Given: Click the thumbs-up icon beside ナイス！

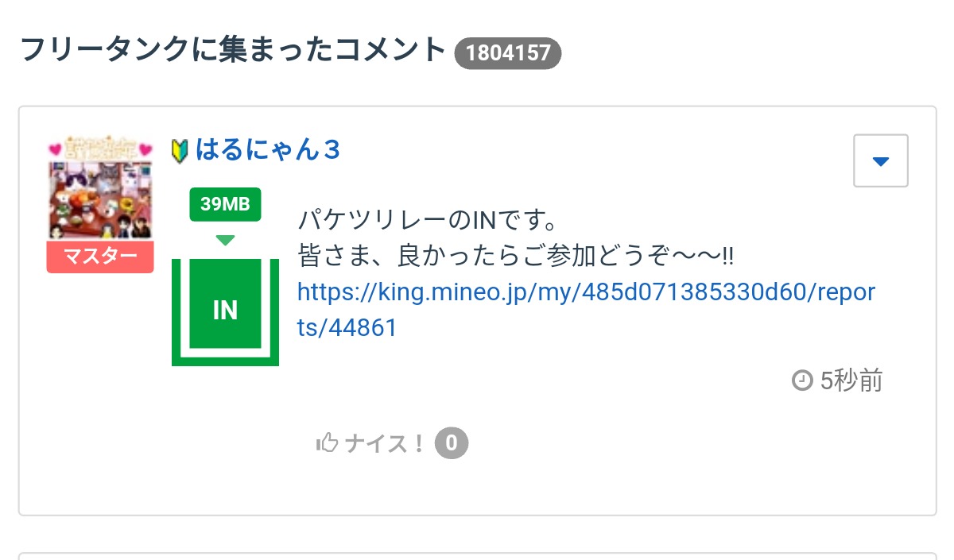Looking at the screenshot, I should [x=327, y=443].
